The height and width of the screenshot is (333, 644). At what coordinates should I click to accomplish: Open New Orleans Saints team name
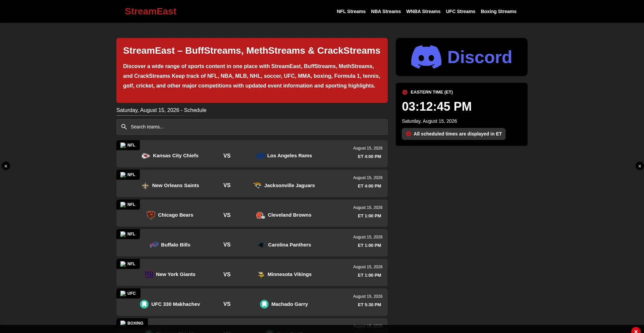pyautogui.click(x=175, y=185)
